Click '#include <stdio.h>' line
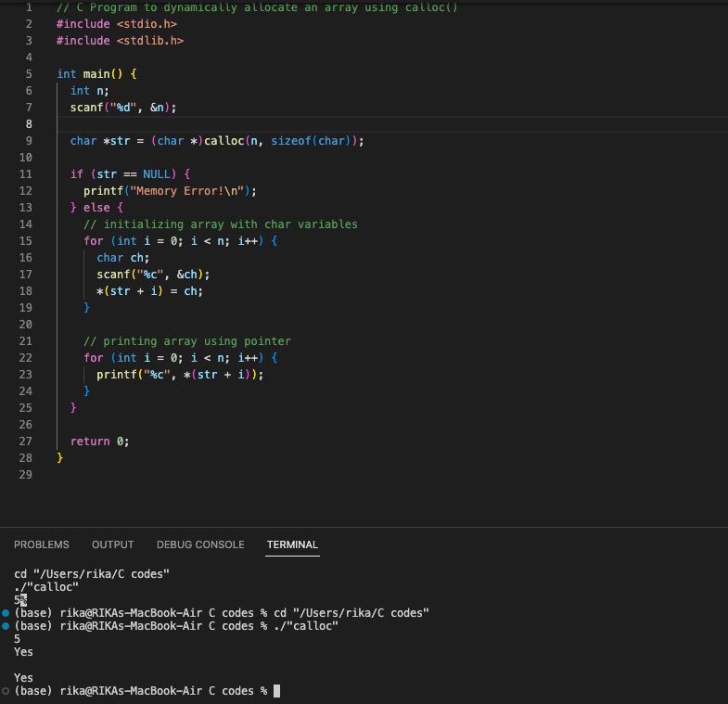The height and width of the screenshot is (704, 728). click(x=117, y=24)
